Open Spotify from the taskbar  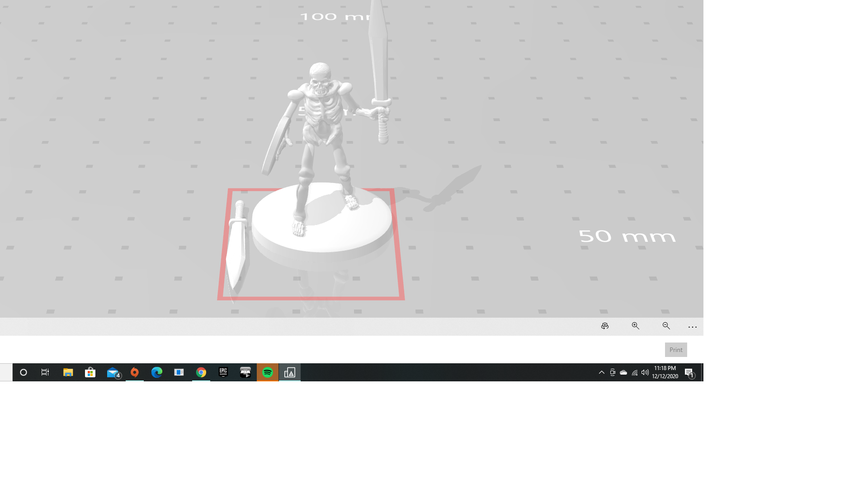coord(267,372)
